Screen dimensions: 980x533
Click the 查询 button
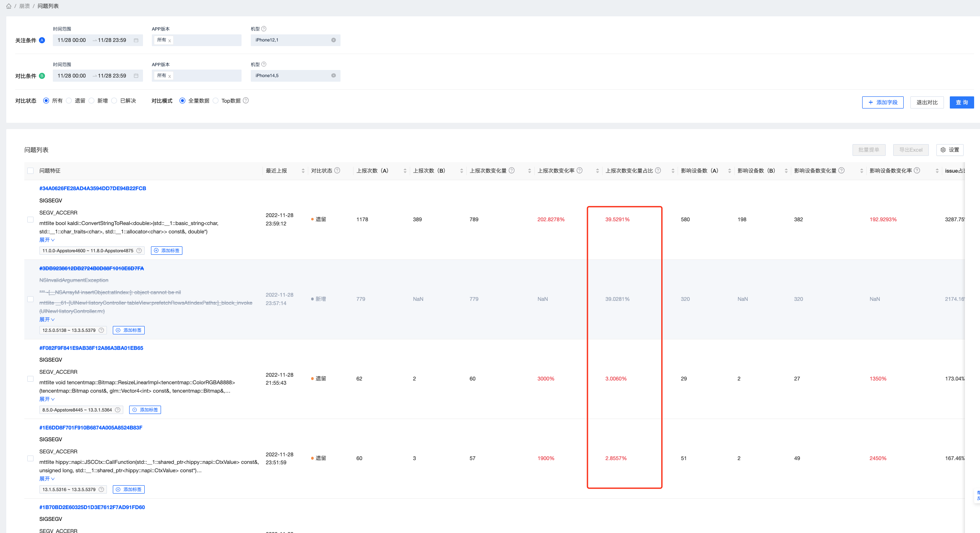click(962, 103)
